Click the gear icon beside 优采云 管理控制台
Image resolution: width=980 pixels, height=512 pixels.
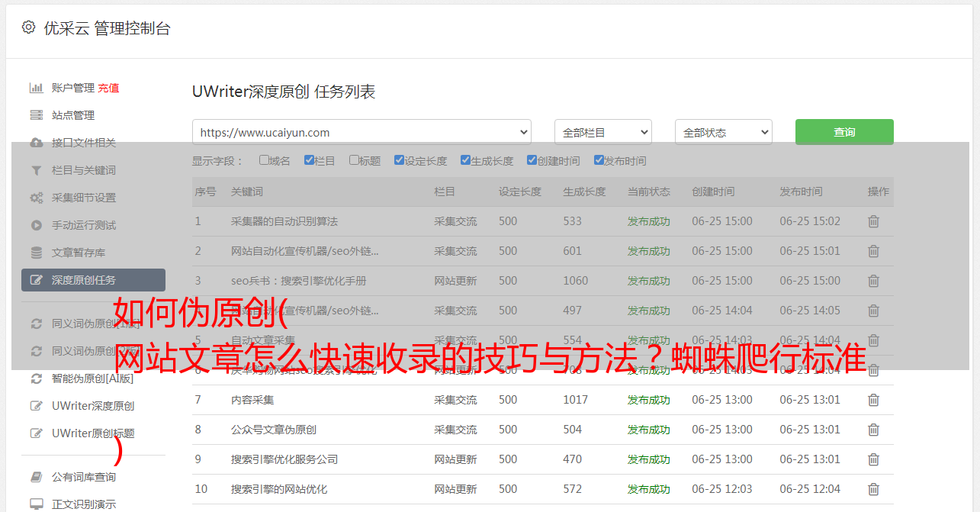point(28,27)
